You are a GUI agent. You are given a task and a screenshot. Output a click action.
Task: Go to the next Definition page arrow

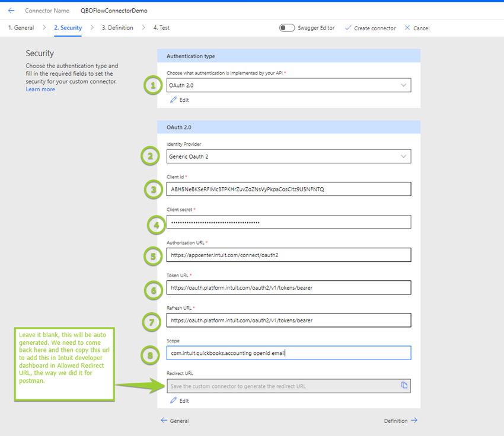point(414,421)
